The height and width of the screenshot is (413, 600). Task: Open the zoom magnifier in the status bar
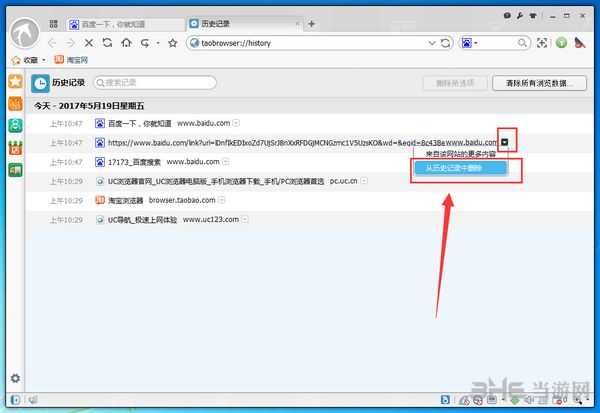577,400
